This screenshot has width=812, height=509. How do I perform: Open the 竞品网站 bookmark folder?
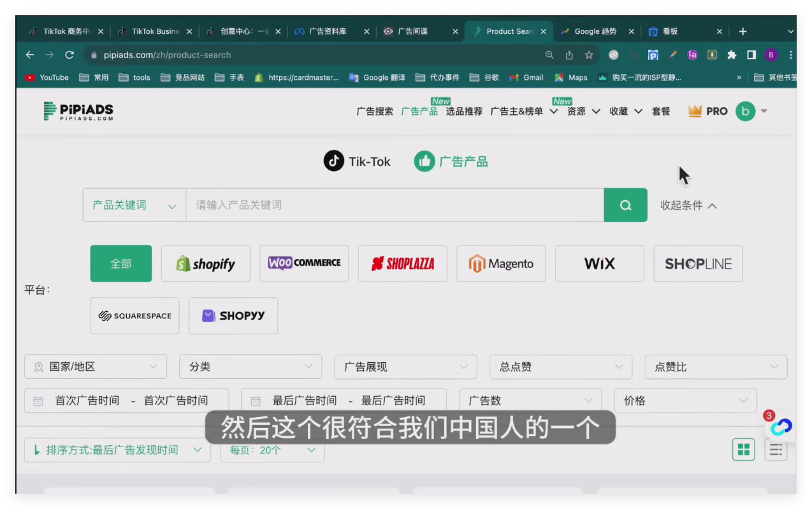click(x=183, y=77)
